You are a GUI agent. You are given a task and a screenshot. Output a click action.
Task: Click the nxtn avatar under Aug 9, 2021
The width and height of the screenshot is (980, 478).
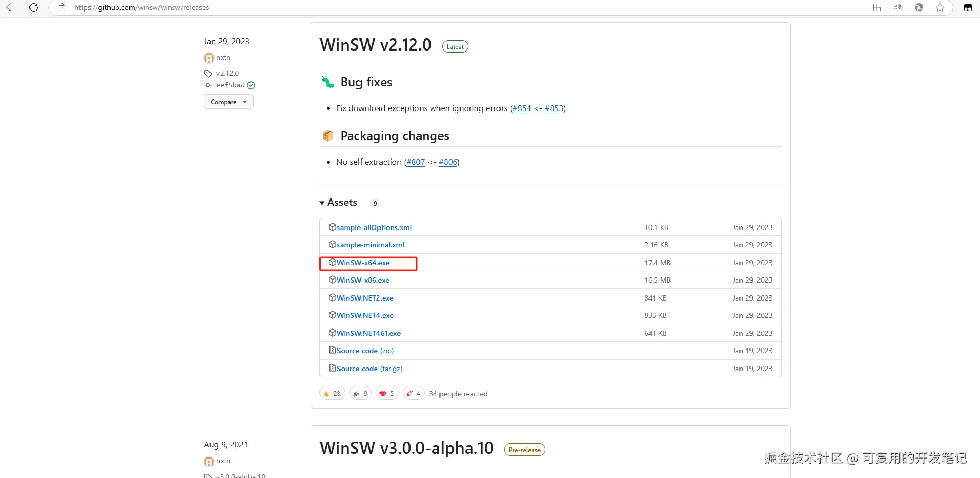[209, 461]
